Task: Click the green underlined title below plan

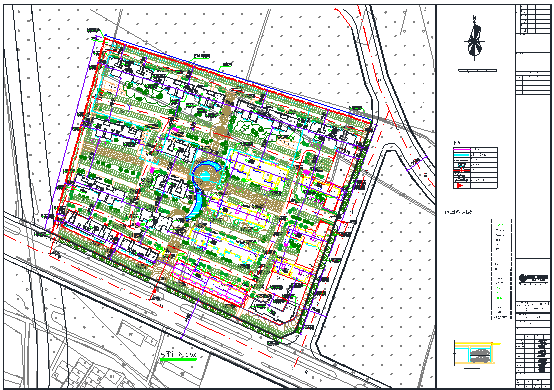Action: [178, 356]
